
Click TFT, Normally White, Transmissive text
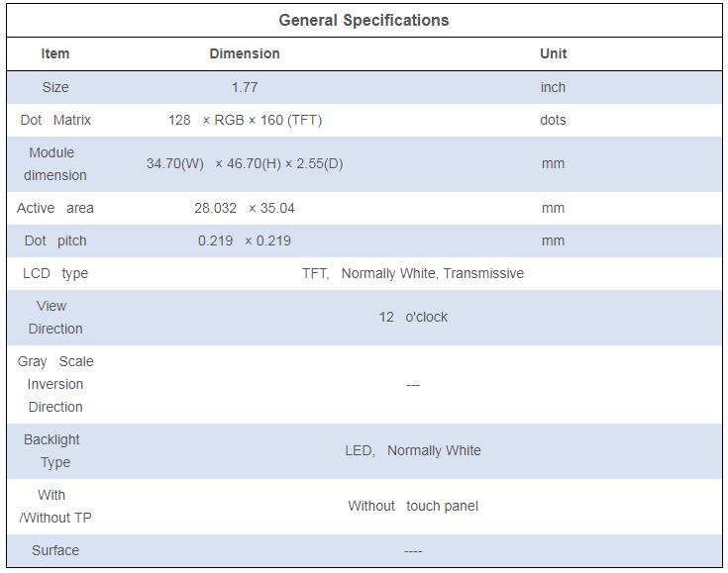(x=413, y=273)
